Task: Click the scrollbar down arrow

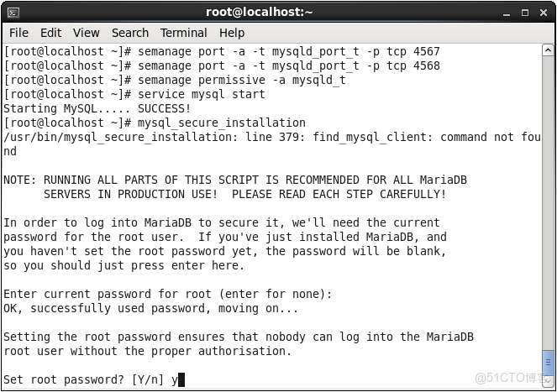Action: (x=548, y=382)
